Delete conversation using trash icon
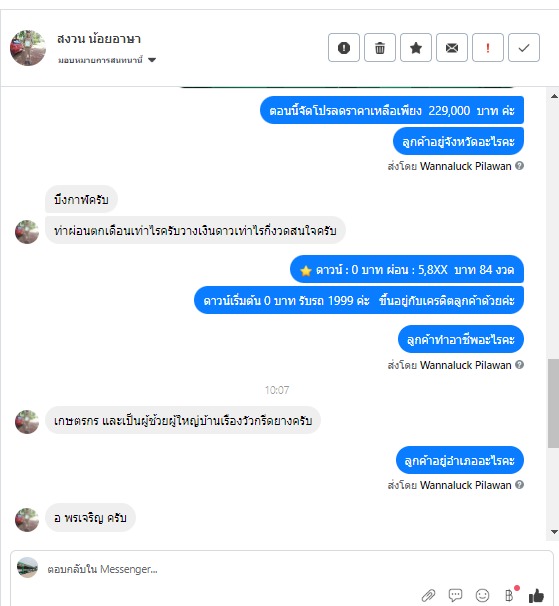 click(x=380, y=48)
